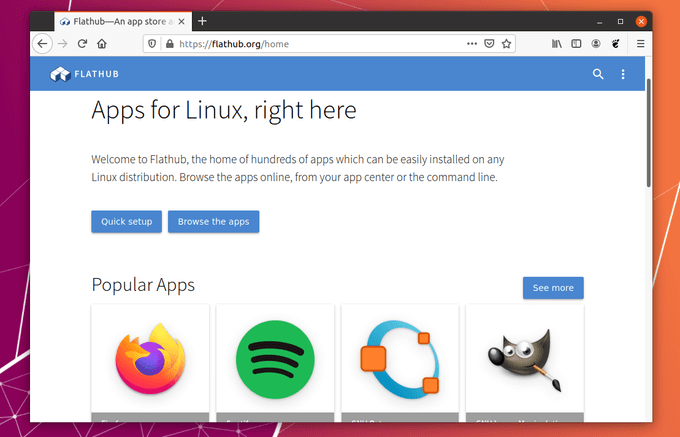
Task: Click See more for Popular Apps
Action: 553,288
